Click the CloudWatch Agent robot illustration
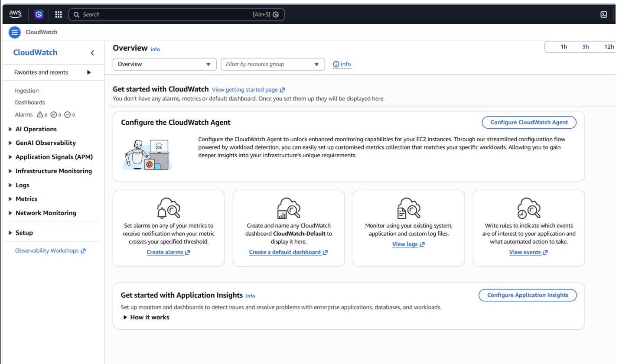Image resolution: width=619 pixels, height=364 pixels. coord(147,155)
